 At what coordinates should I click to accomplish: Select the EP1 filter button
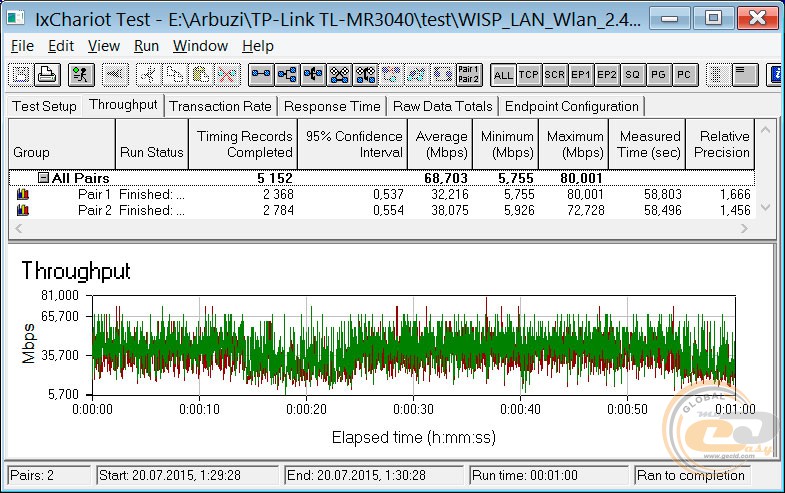[x=581, y=75]
